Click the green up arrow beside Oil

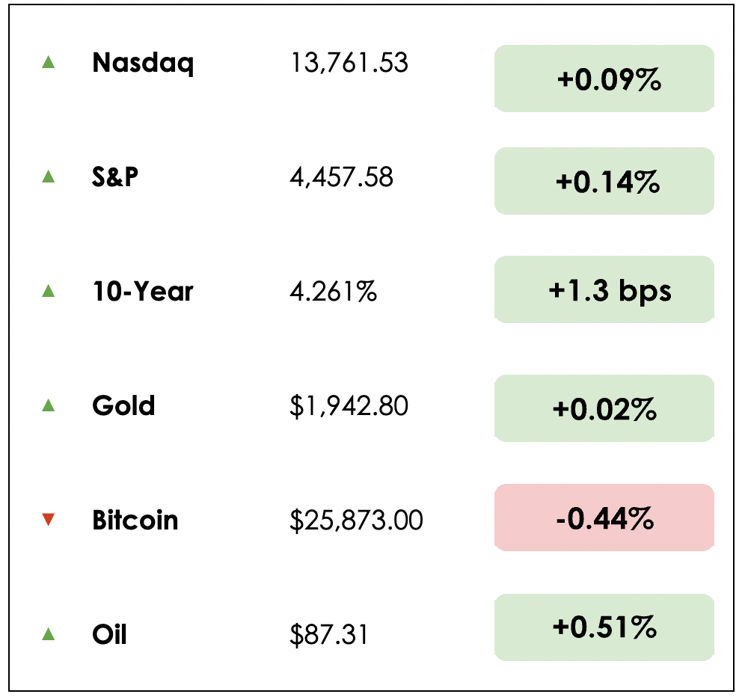[49, 634]
